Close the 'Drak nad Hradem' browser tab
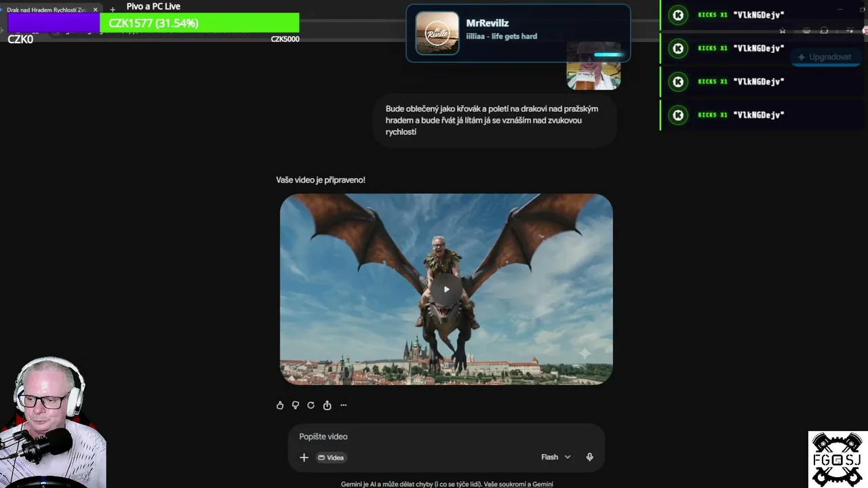The width and height of the screenshot is (868, 488). [95, 9]
